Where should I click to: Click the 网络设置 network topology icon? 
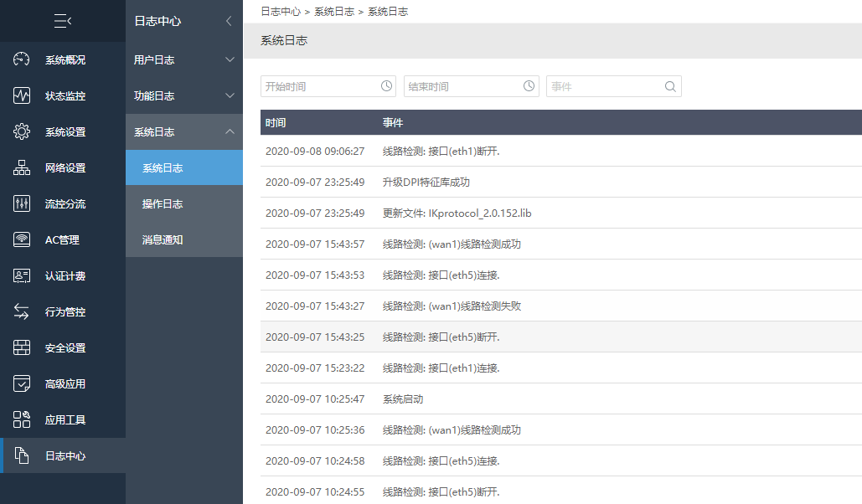coord(22,167)
